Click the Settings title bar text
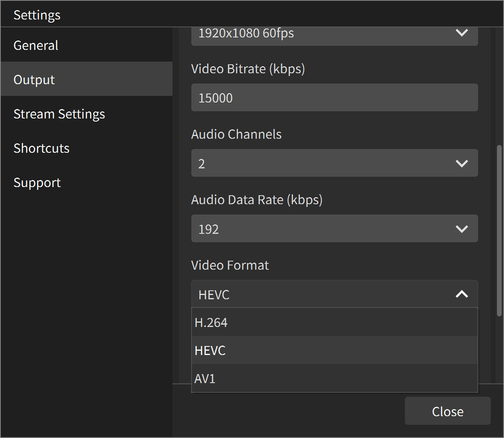Viewport: 504px width, 438px height. coord(37,14)
